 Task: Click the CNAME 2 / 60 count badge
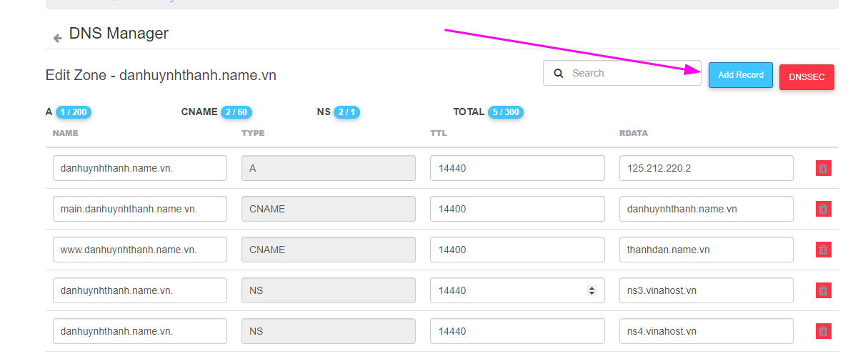tap(236, 112)
